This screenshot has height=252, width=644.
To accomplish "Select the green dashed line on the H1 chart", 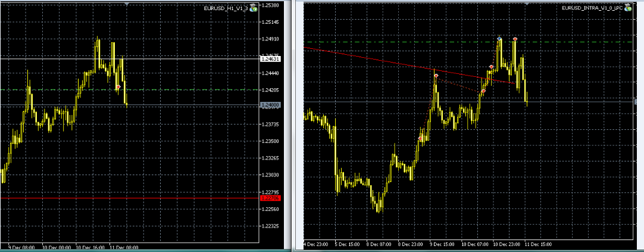I will click(130, 89).
